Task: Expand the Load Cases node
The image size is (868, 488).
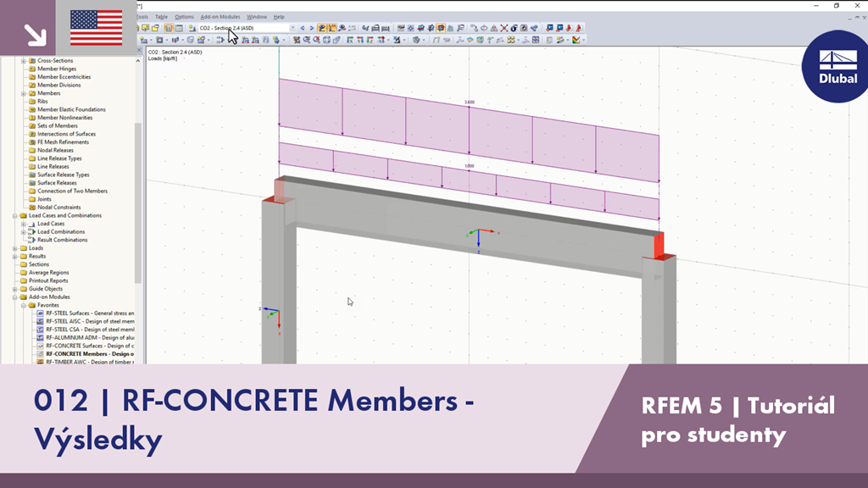Action: 23,224
